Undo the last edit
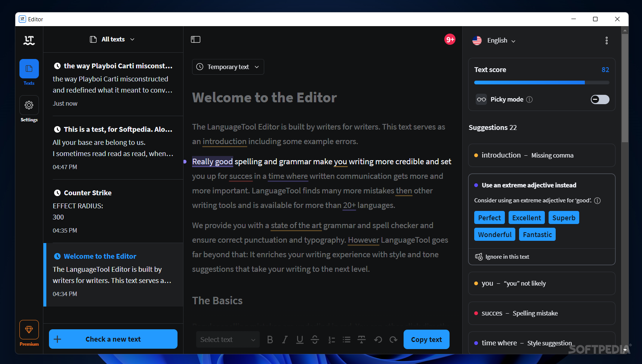The width and height of the screenshot is (642, 364). (x=378, y=339)
